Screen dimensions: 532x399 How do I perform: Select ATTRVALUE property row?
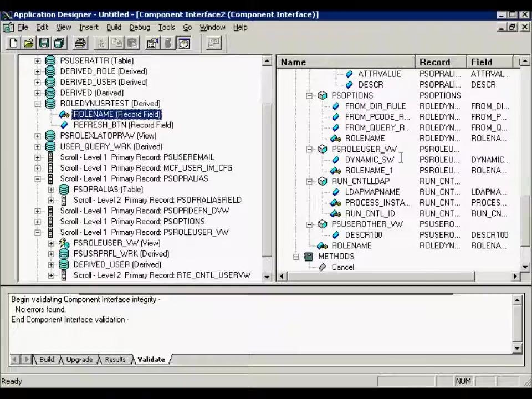(x=379, y=74)
